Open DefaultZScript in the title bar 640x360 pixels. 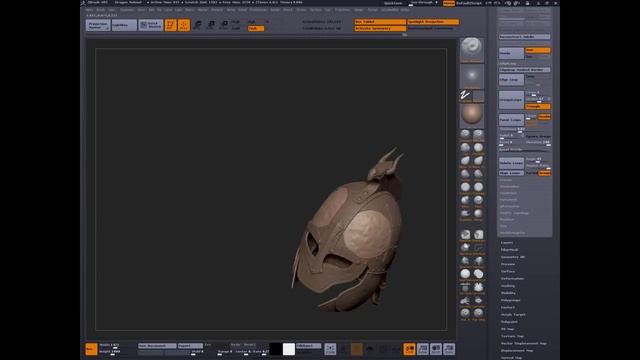(469, 3)
